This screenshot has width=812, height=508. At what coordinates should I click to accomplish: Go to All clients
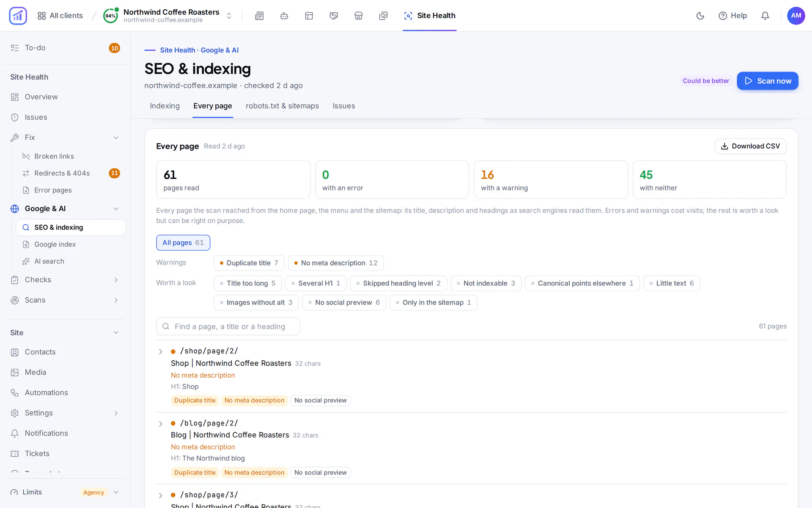pyautogui.click(x=60, y=16)
